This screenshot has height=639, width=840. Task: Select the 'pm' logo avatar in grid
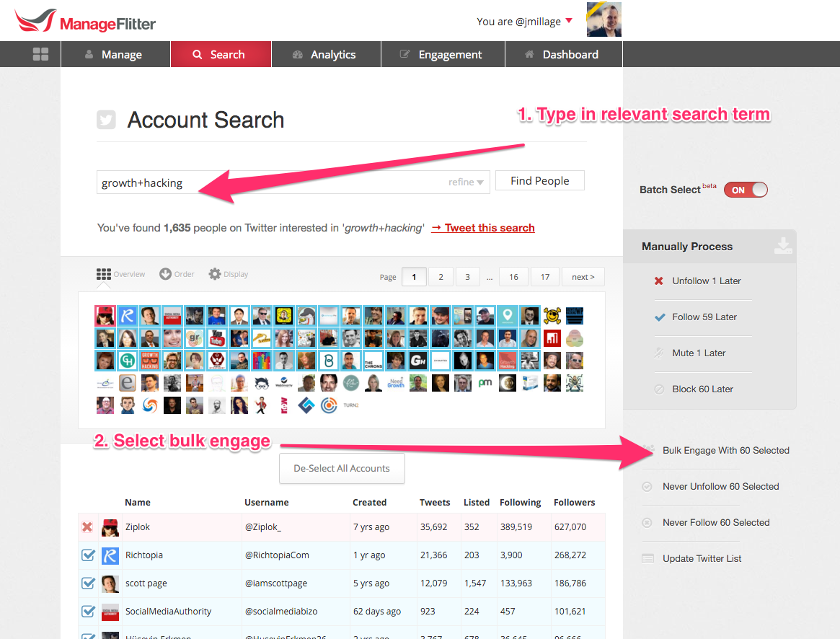click(x=485, y=383)
